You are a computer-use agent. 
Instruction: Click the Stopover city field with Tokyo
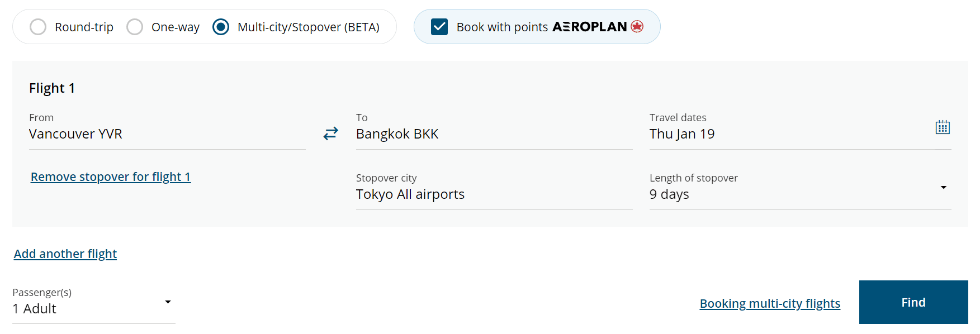click(x=493, y=194)
